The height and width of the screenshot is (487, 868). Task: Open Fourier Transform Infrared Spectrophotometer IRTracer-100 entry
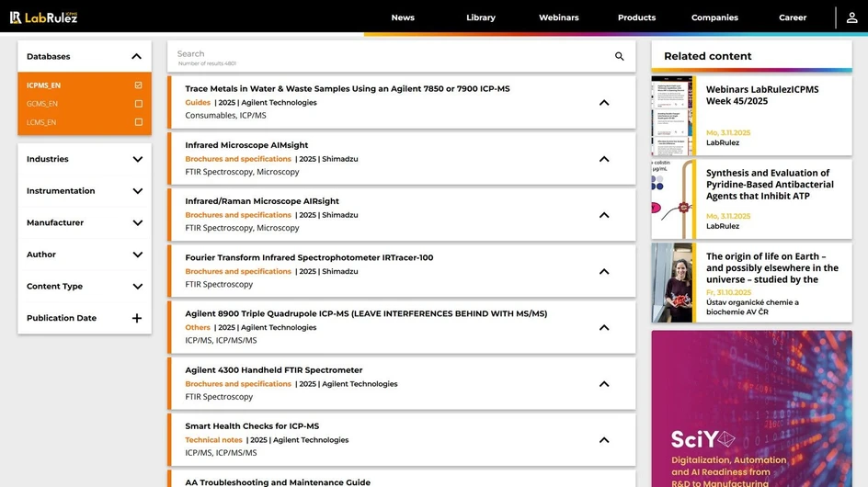[x=309, y=258]
